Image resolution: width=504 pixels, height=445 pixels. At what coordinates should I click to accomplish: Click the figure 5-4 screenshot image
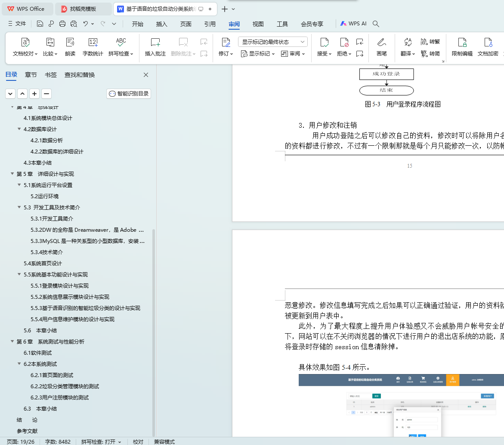click(401, 405)
